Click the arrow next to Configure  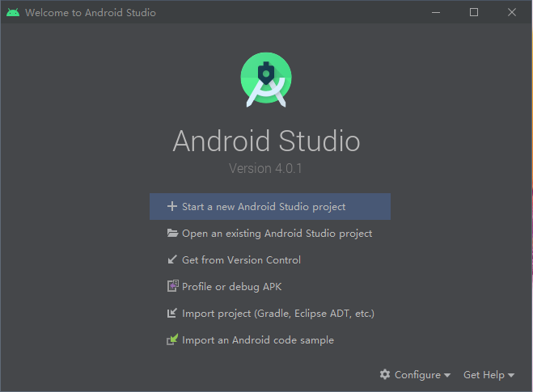447,375
